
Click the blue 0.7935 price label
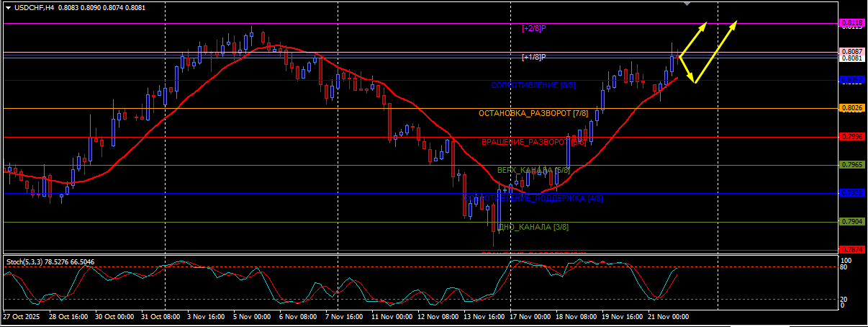coord(852,193)
